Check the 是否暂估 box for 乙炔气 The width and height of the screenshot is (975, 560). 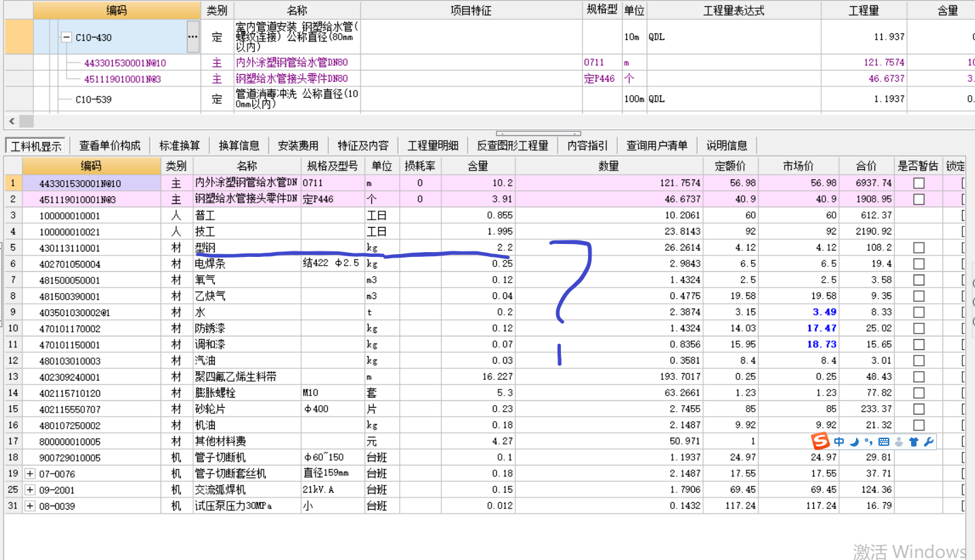pyautogui.click(x=919, y=296)
